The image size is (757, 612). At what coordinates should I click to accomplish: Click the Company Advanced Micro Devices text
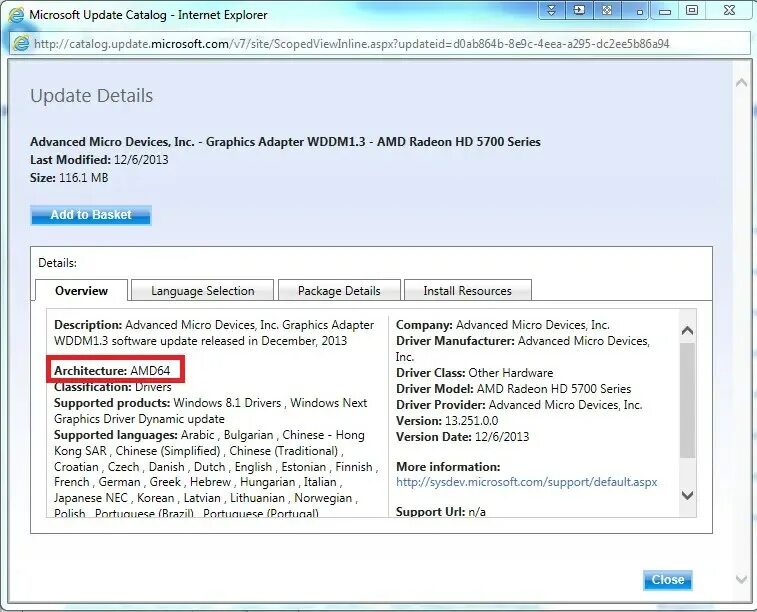coord(503,325)
